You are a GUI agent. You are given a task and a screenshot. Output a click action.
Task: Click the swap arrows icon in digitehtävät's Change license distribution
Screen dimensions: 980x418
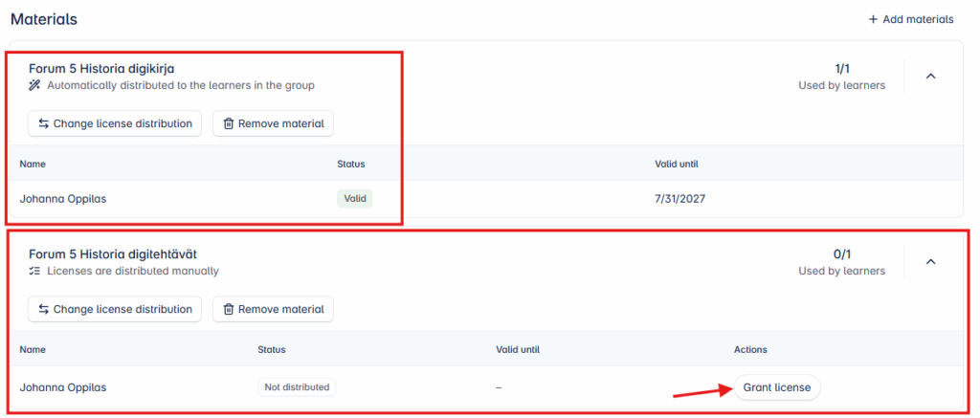[44, 309]
